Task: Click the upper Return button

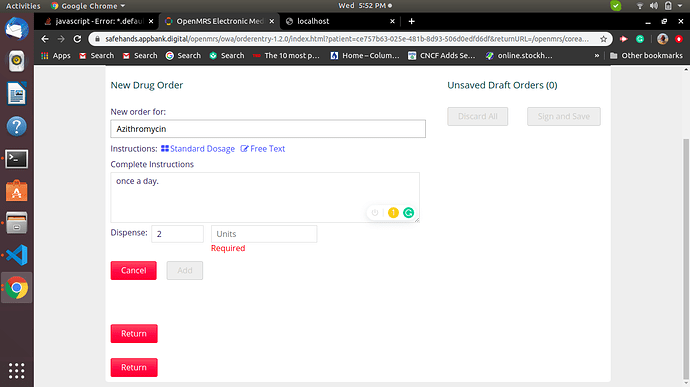Action: point(134,334)
